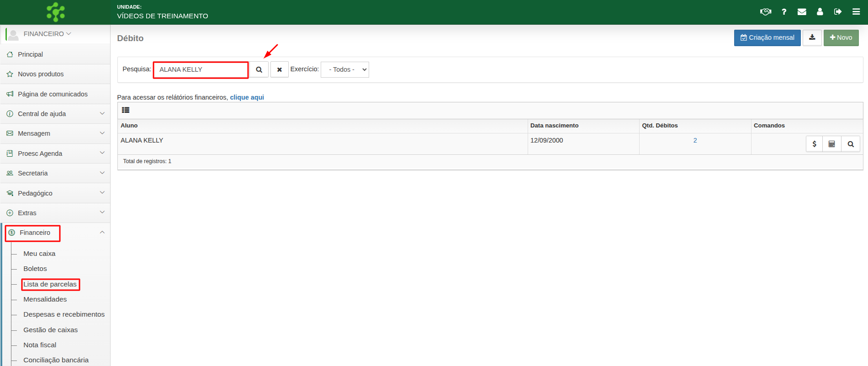Click the list view icon above table

(126, 110)
